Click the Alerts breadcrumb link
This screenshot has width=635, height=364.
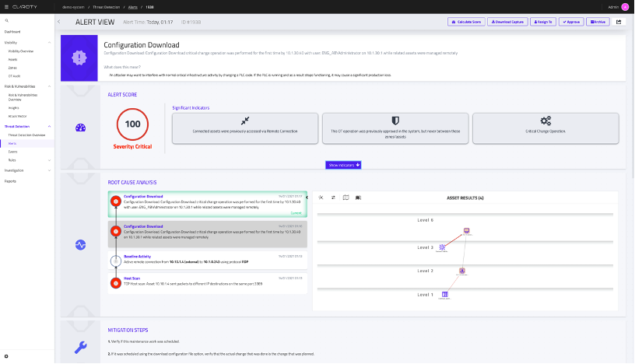[x=133, y=7]
